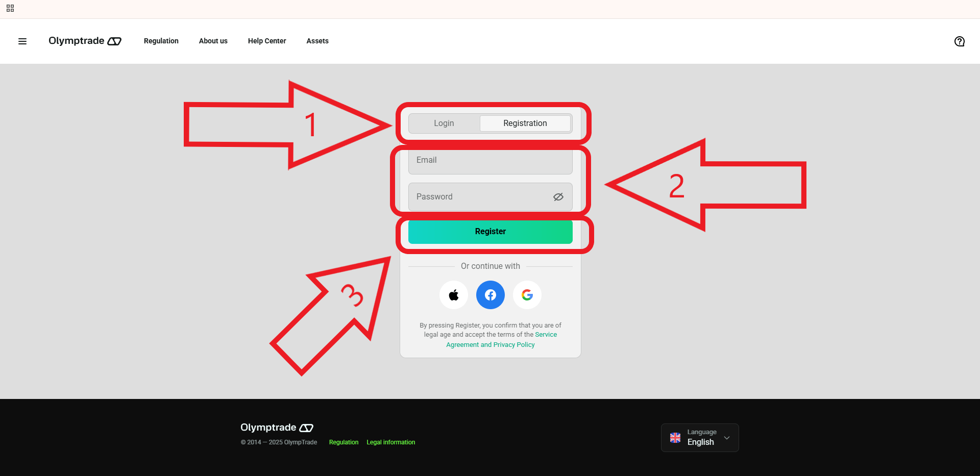This screenshot has width=980, height=476.
Task: Focus the Email input field
Action: coord(491,161)
